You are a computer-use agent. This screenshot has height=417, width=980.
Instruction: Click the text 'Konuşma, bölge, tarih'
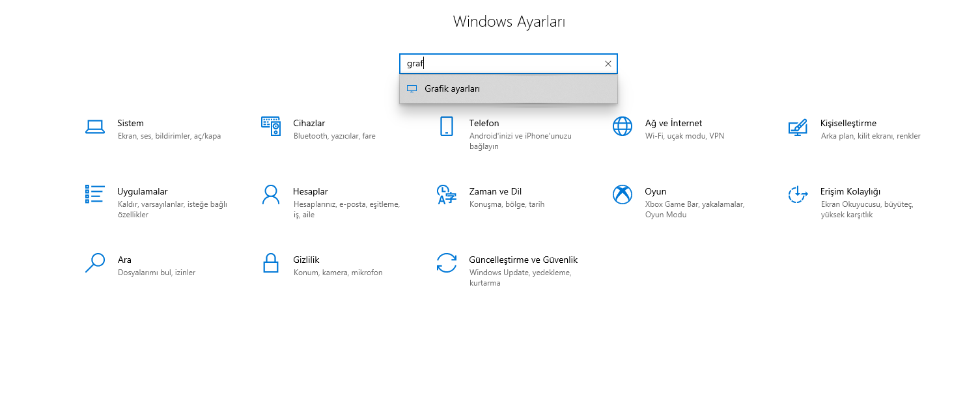click(x=507, y=204)
